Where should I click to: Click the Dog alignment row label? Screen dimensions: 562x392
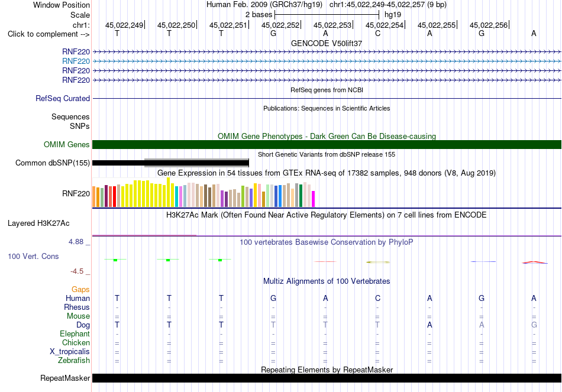(83, 325)
